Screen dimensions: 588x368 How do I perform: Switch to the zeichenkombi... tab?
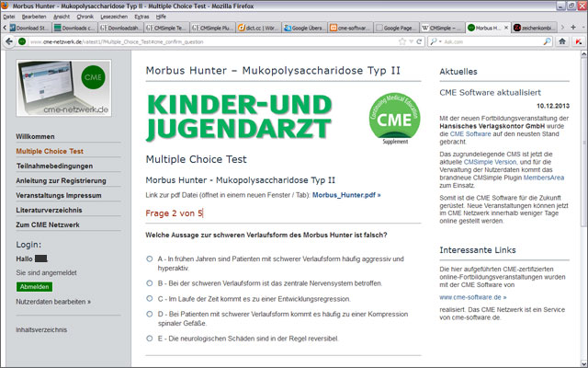[x=534, y=28]
